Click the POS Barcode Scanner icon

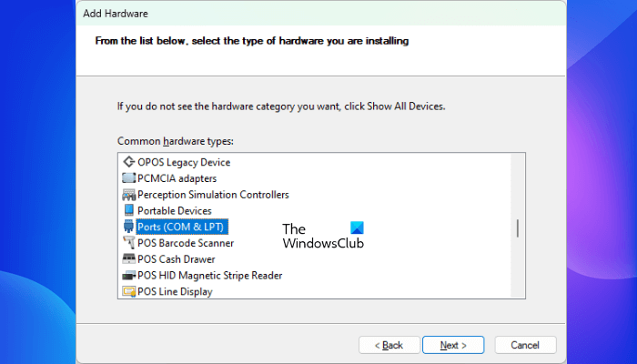pyautogui.click(x=128, y=243)
